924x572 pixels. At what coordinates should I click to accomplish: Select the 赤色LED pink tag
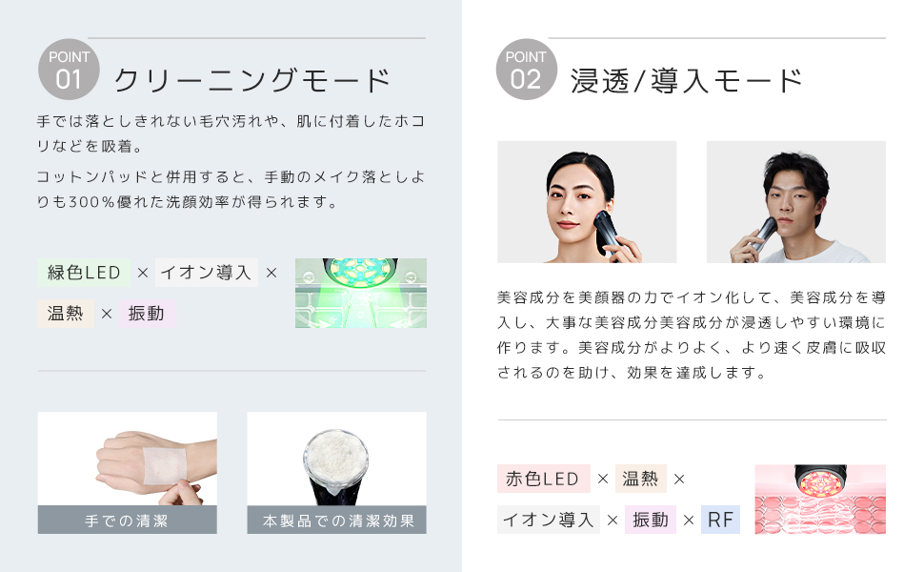(543, 479)
